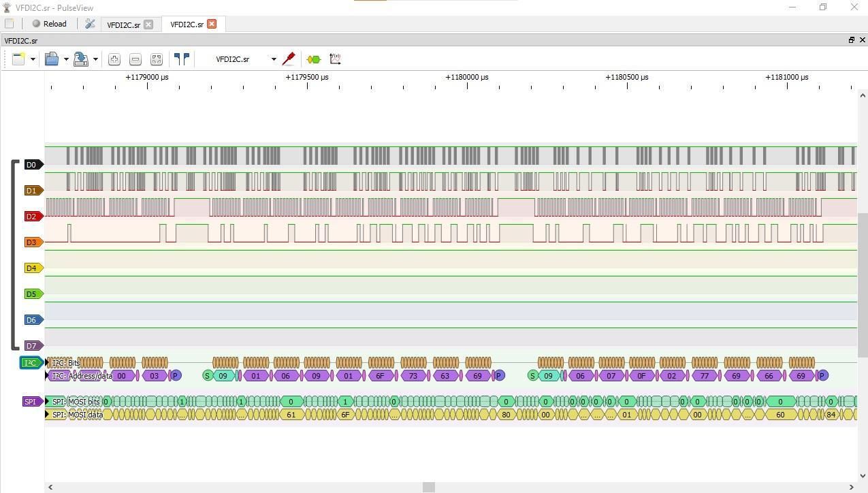The height and width of the screenshot is (493, 868).
Task: Click the Reload button
Action: pyautogui.click(x=50, y=24)
